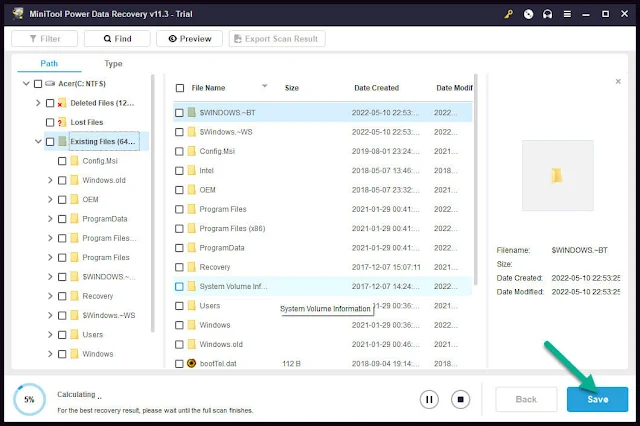Tick the select-all checkbox in file list header
640x426 pixels.
tap(180, 88)
